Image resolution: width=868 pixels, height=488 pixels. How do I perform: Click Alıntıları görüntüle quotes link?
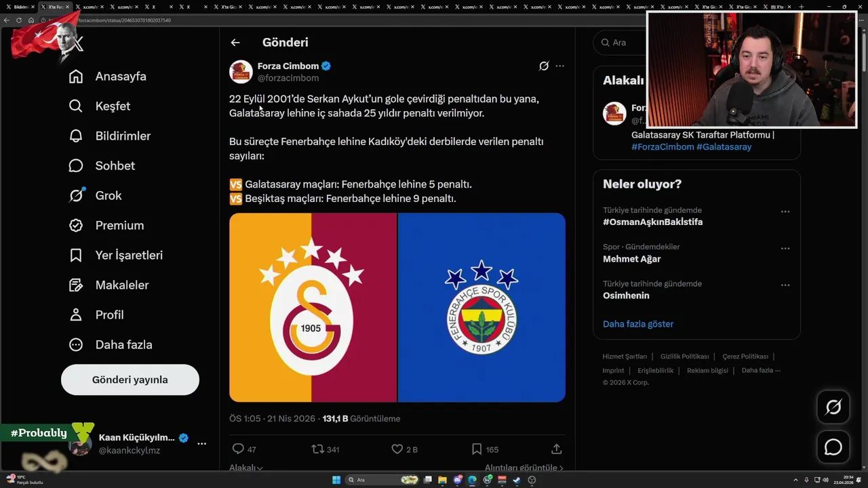(524, 468)
